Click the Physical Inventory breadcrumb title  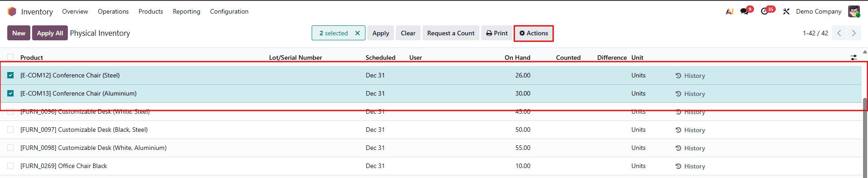(100, 33)
